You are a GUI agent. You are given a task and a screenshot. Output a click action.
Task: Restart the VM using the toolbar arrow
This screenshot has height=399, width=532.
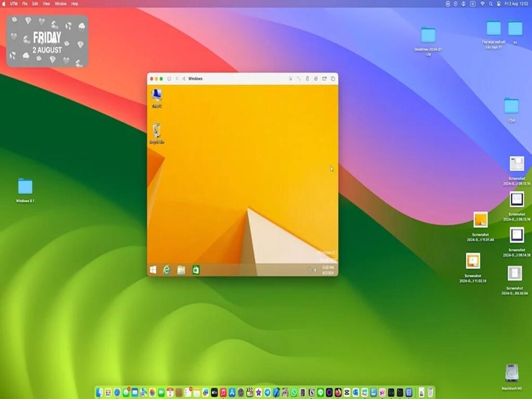click(x=183, y=79)
